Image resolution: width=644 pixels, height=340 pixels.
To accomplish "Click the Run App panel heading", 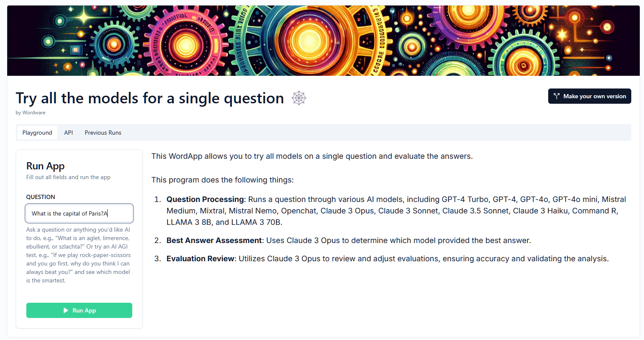I will pos(45,166).
